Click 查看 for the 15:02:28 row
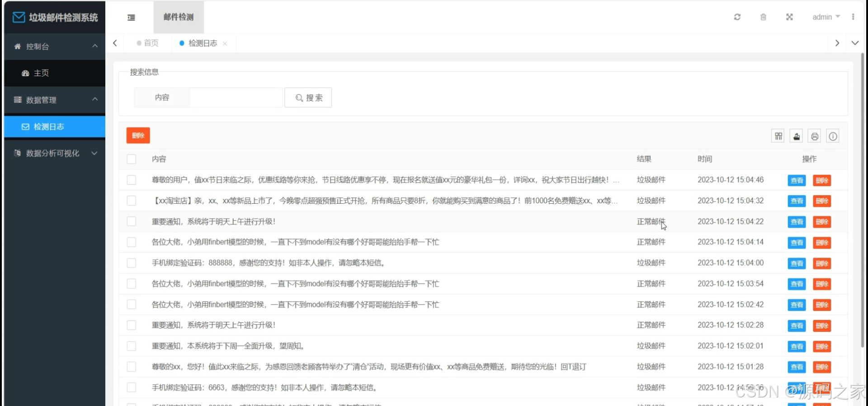The height and width of the screenshot is (406, 868). pyautogui.click(x=797, y=326)
